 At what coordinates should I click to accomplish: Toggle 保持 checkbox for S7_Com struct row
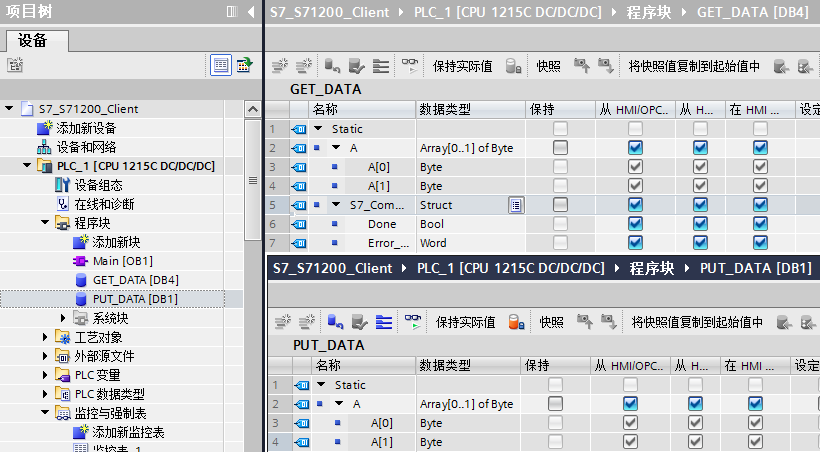point(560,205)
